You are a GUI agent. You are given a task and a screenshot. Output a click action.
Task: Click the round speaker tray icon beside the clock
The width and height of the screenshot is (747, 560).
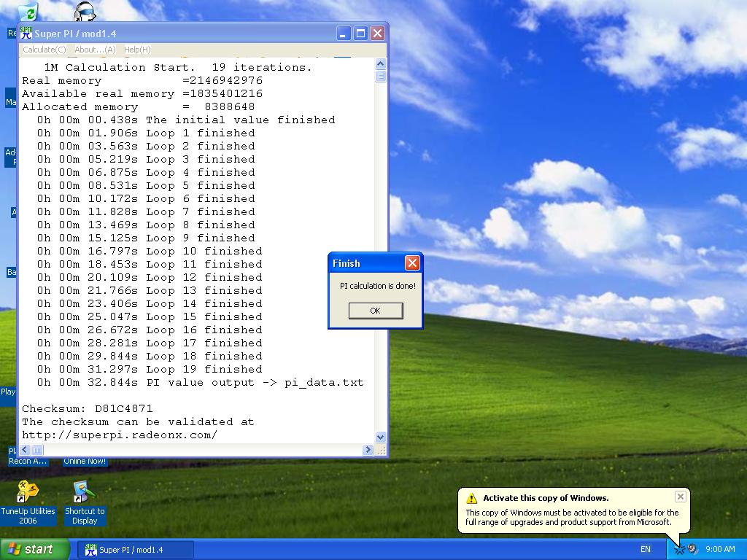click(692, 549)
